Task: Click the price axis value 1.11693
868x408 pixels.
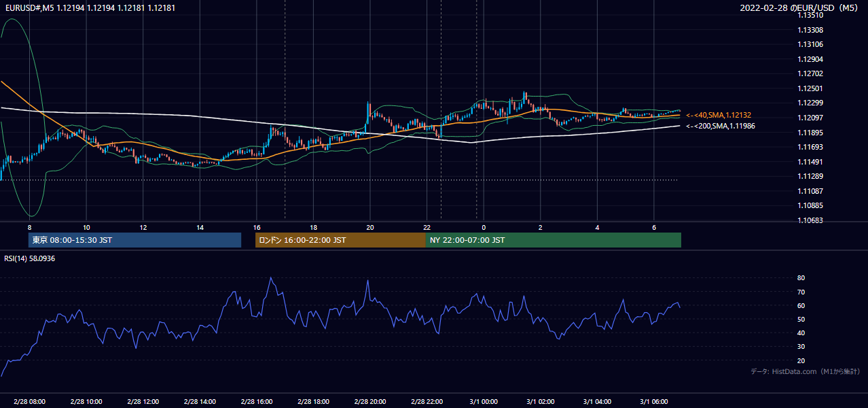Action: [810, 147]
